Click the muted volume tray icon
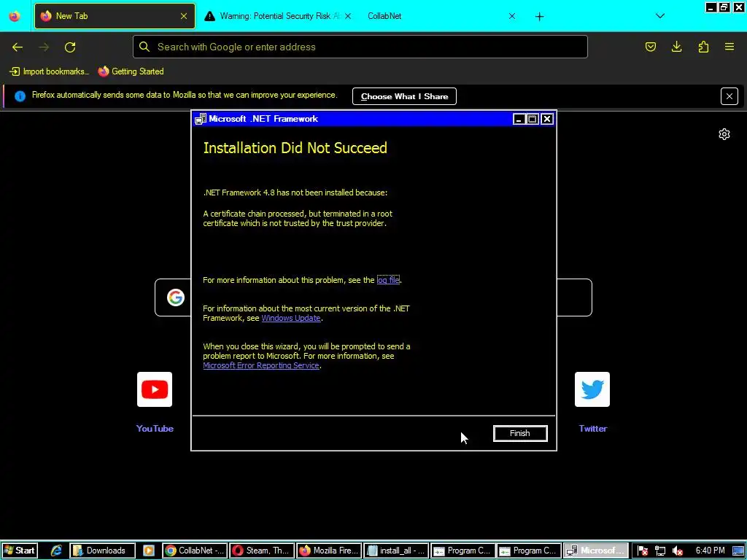This screenshot has height=560, width=747. [677, 551]
